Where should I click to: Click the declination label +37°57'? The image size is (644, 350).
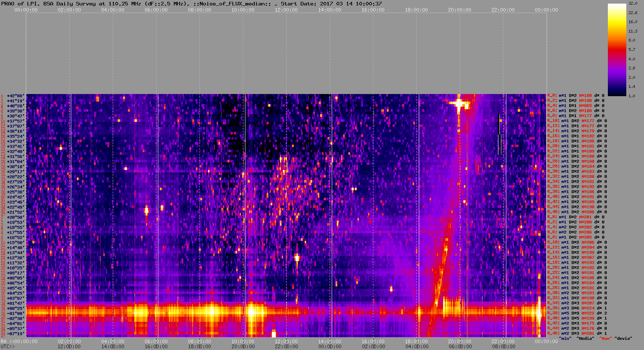coord(16,121)
